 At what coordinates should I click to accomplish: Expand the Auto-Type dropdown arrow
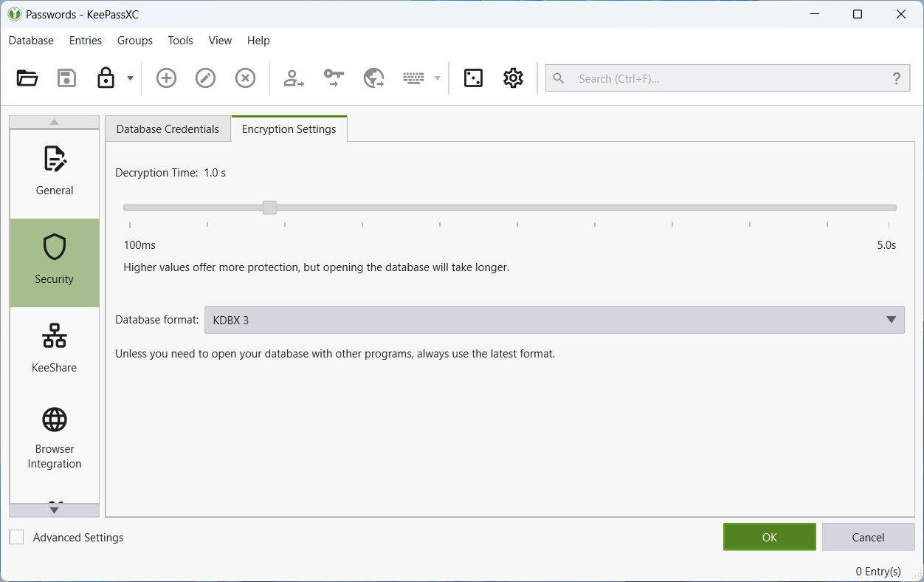coord(438,78)
